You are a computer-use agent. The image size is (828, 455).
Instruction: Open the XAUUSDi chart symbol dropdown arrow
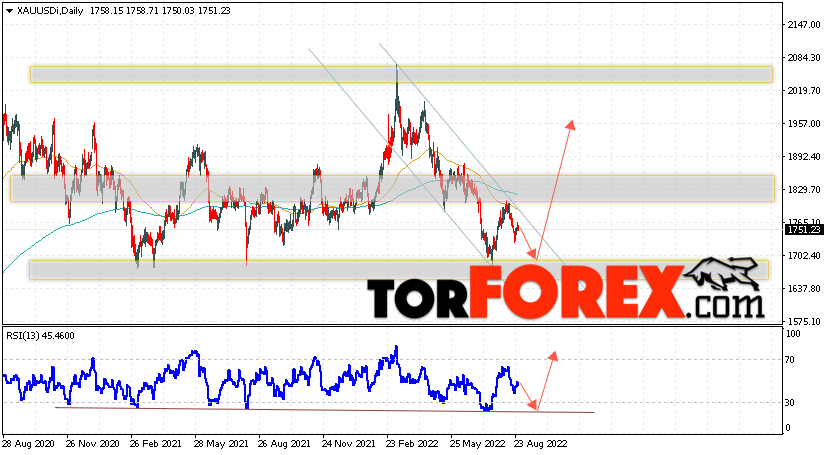click(x=9, y=11)
